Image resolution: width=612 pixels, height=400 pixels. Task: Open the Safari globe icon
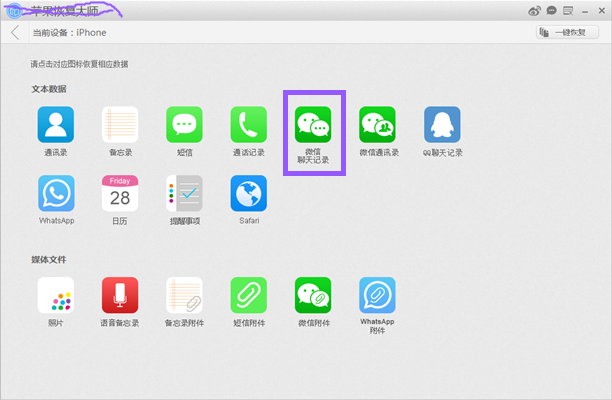(x=249, y=193)
